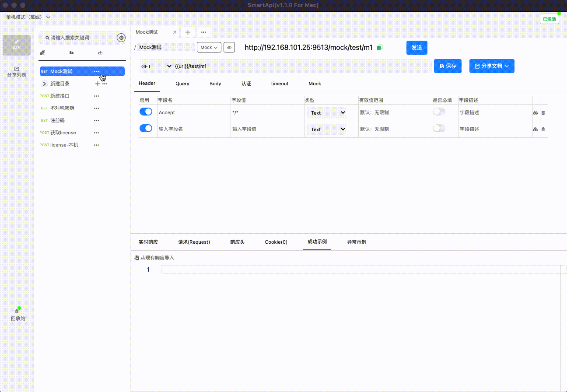Click 从现有响应导入 to import a response
This screenshot has height=392, width=567.
(154, 258)
